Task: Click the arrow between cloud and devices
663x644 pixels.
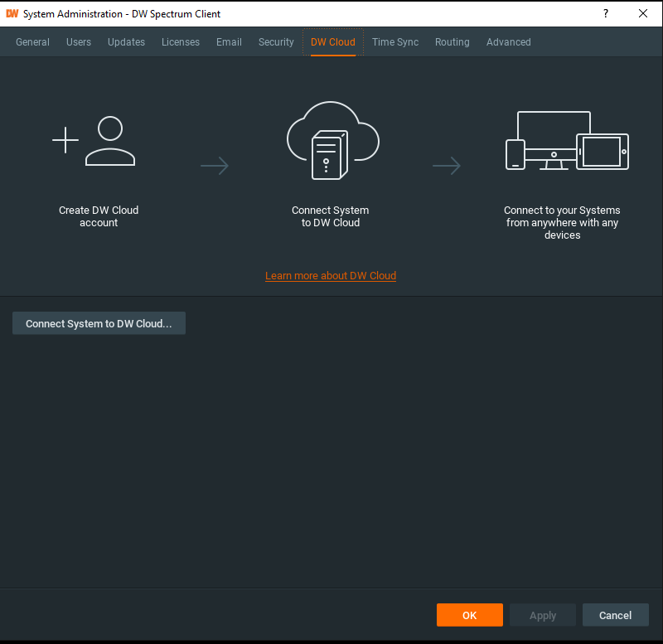Action: [x=447, y=167]
